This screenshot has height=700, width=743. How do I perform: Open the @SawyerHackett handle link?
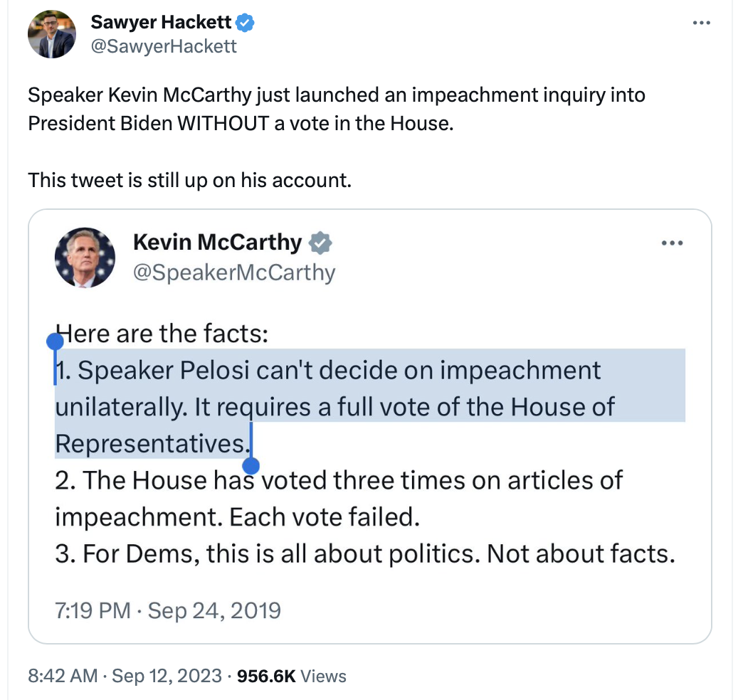coord(164,46)
